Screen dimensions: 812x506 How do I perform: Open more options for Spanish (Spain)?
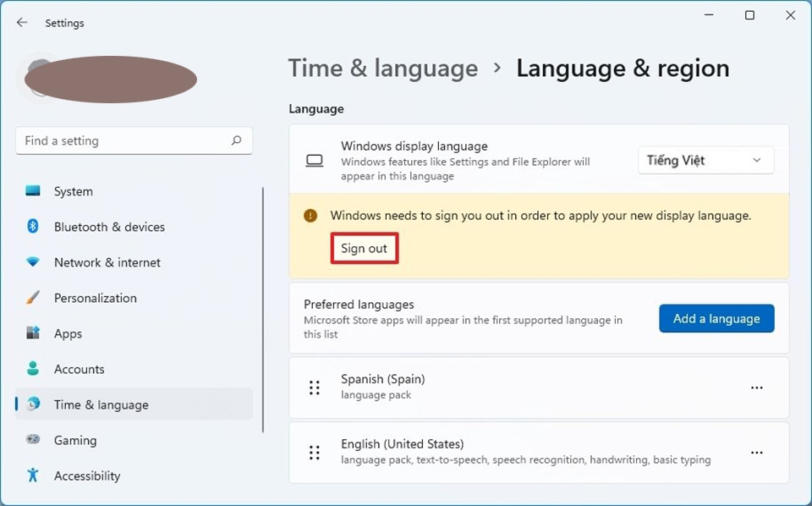[x=756, y=388]
